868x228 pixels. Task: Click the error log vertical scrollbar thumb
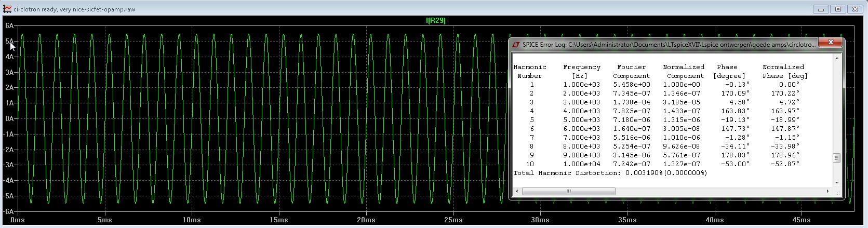836,158
